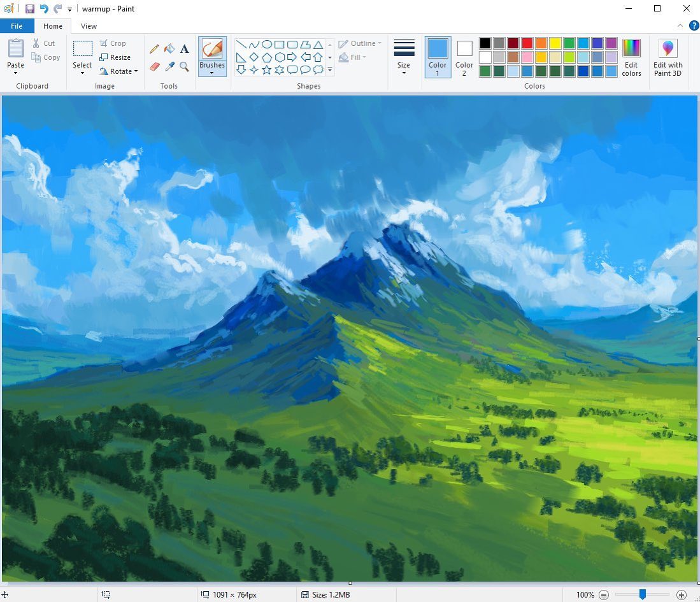Open the Paste dropdown arrow
Viewport: 700px width, 602px height.
[16, 73]
